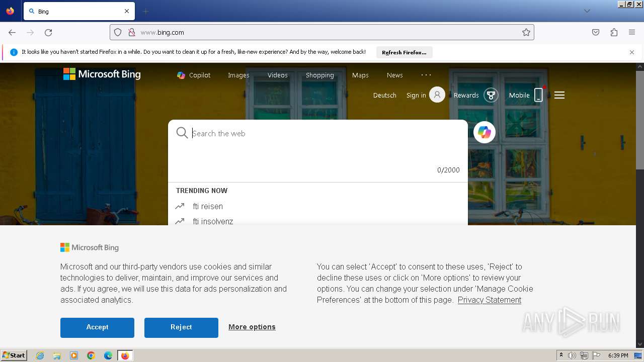Open the Privacy Statement link
644x362 pixels.
pyautogui.click(x=490, y=300)
